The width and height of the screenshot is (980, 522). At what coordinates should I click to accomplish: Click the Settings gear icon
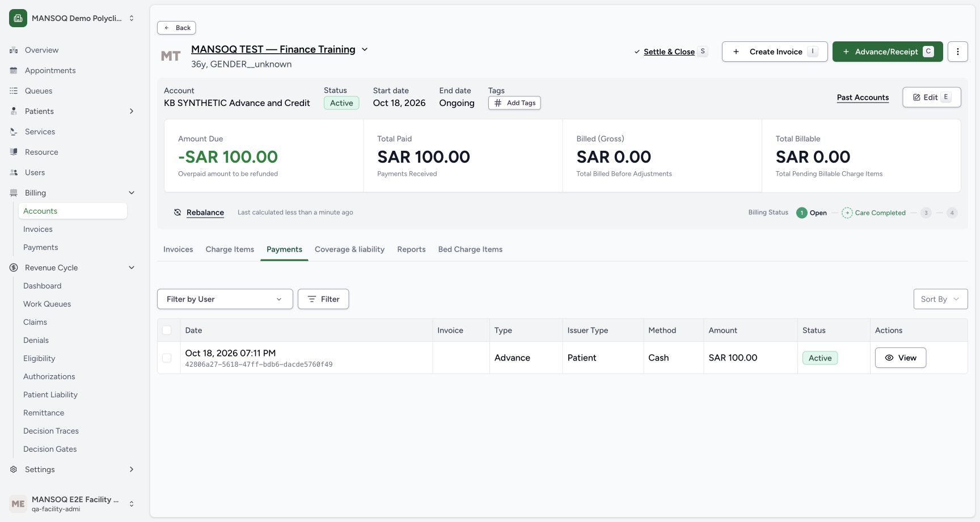[x=14, y=469]
